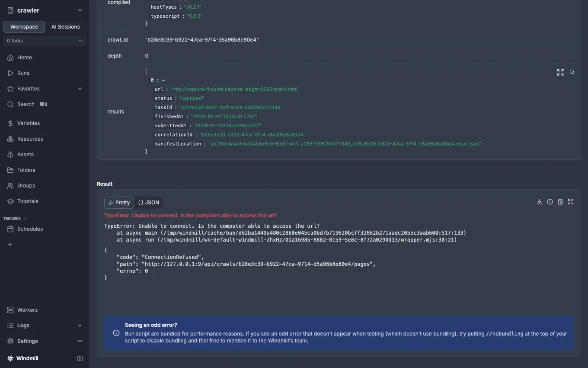Expand the Favorites chevron

(x=80, y=89)
